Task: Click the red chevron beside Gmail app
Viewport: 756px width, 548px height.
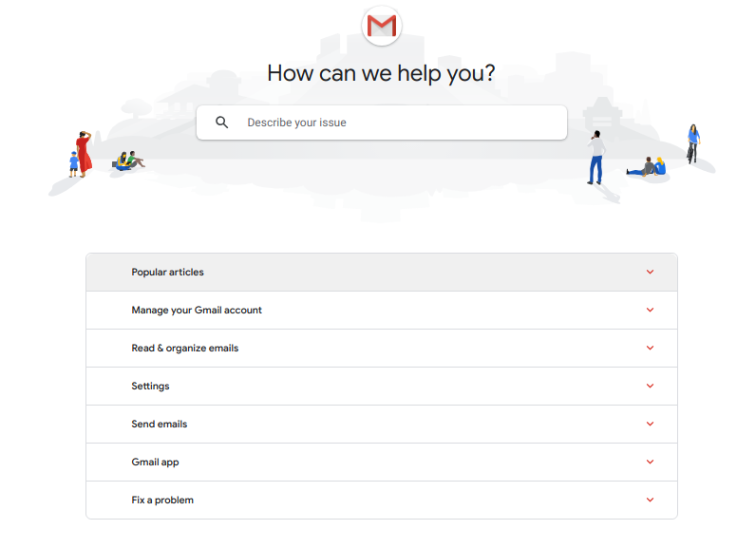Action: click(650, 462)
